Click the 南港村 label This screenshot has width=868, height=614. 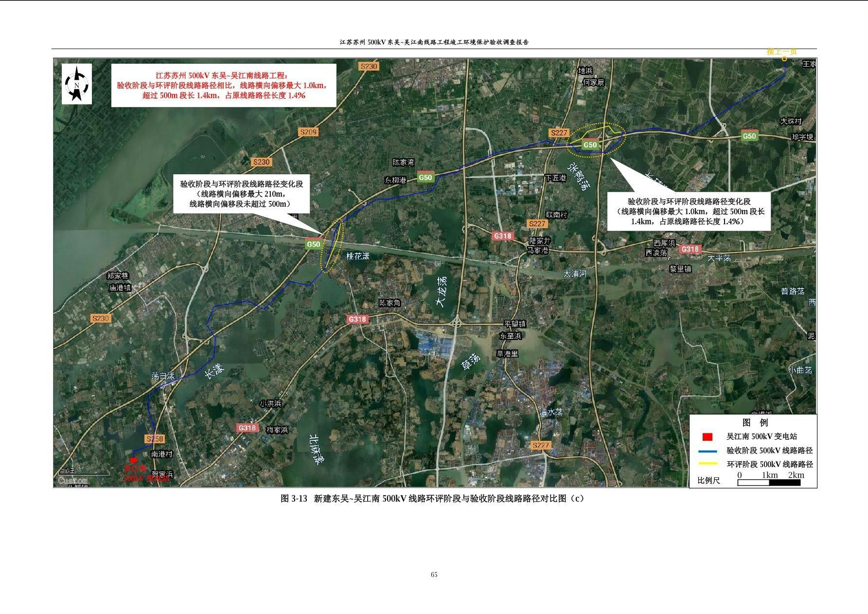coord(162,454)
